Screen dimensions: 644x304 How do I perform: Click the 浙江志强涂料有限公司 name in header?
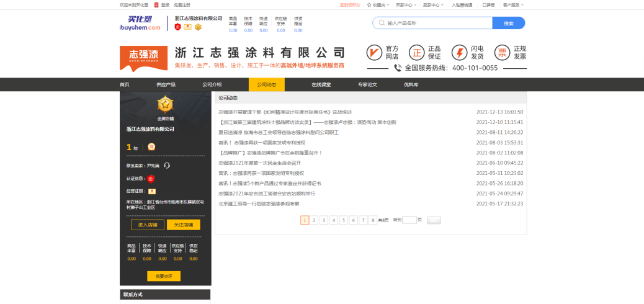(199, 18)
